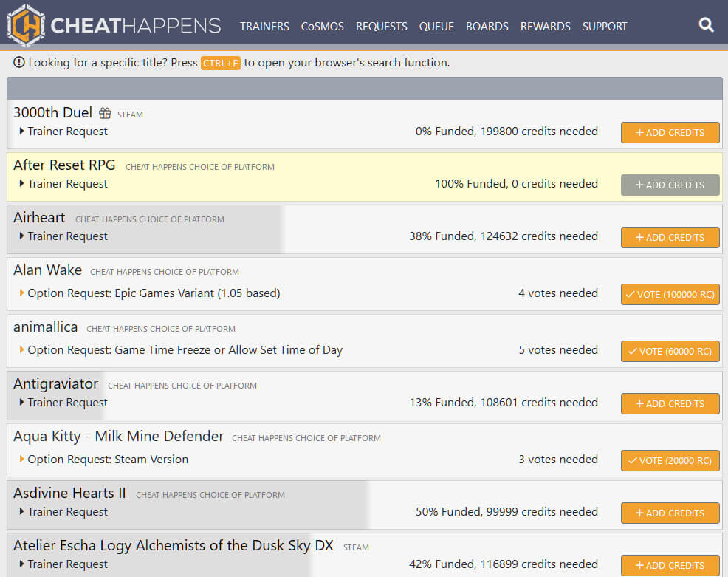
Task: Expand animallica Game Time Freeze option request
Action: [181, 350]
